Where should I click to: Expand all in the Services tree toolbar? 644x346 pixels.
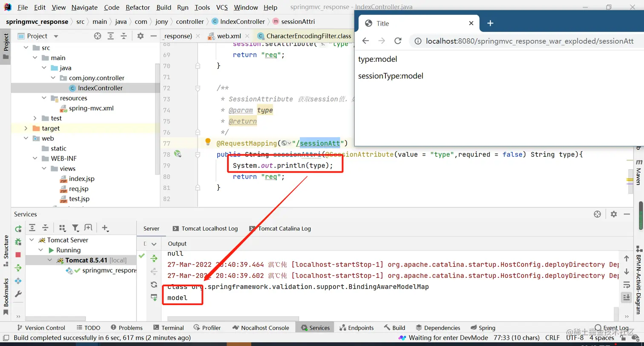[x=32, y=228]
